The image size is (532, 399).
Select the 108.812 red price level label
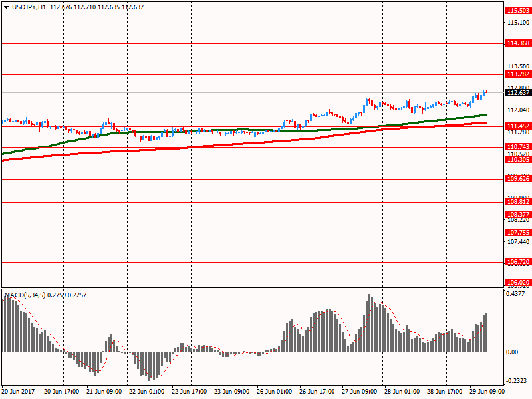click(x=518, y=202)
